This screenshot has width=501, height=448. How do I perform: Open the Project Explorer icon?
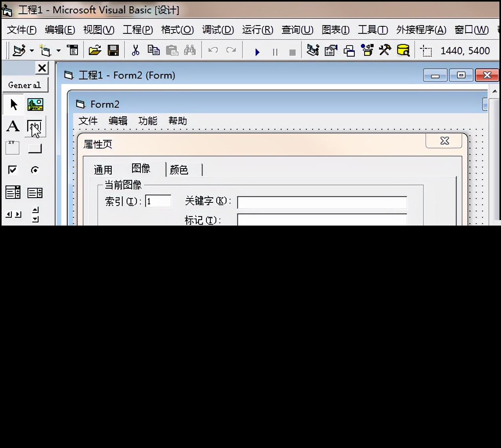[x=313, y=50]
